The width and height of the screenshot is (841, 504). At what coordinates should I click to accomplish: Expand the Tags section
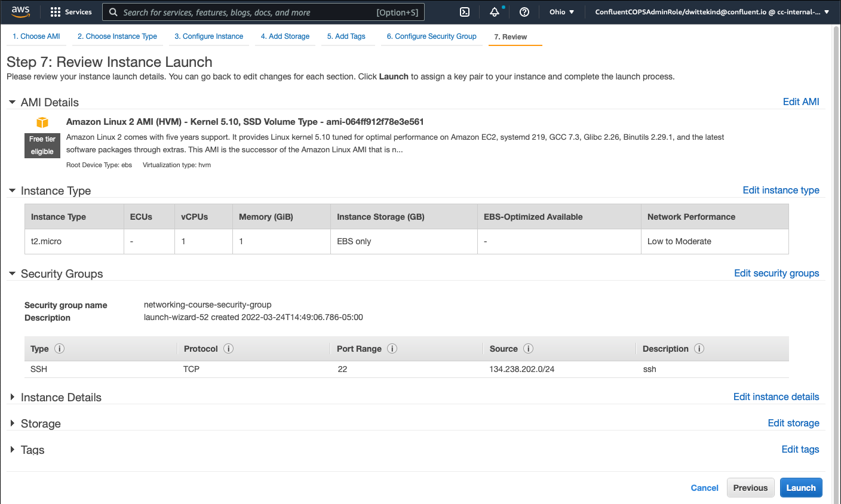[12, 450]
